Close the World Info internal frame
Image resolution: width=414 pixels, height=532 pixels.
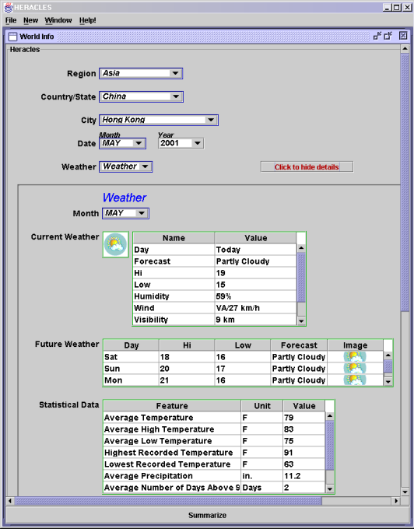click(403, 35)
